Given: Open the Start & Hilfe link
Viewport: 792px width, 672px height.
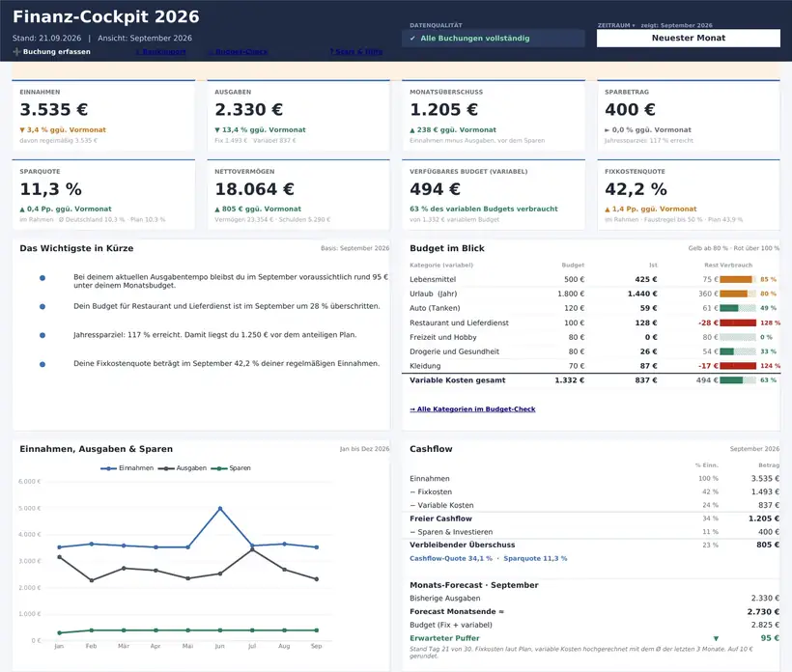Looking at the screenshot, I should pyautogui.click(x=356, y=51).
